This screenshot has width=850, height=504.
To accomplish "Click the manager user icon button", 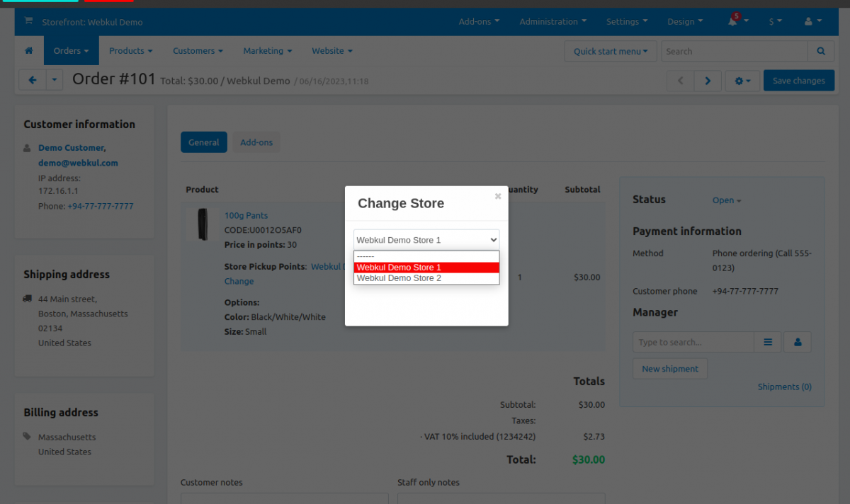I will click(x=798, y=342).
